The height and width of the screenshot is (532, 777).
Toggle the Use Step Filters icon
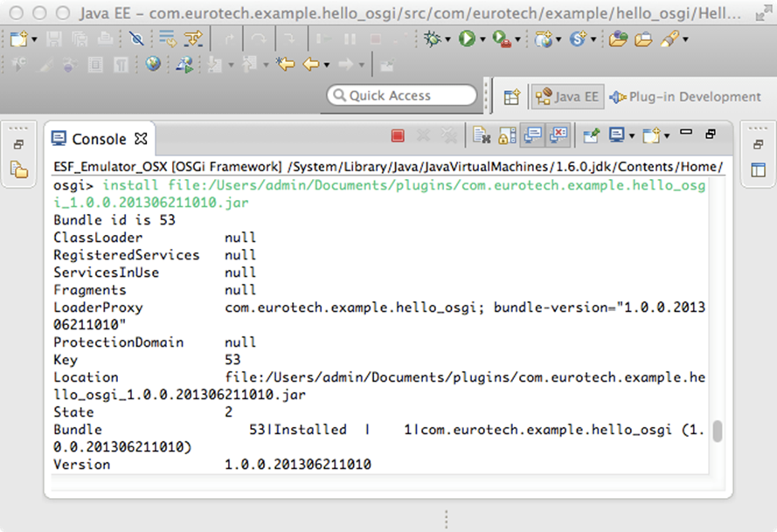coord(193,38)
